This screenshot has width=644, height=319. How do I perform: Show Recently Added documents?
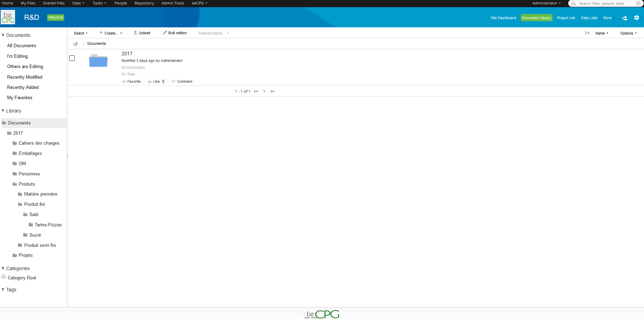pyautogui.click(x=23, y=87)
